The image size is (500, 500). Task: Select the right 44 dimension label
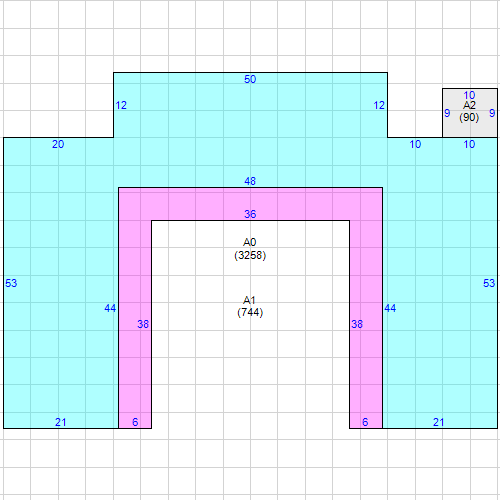(390, 308)
